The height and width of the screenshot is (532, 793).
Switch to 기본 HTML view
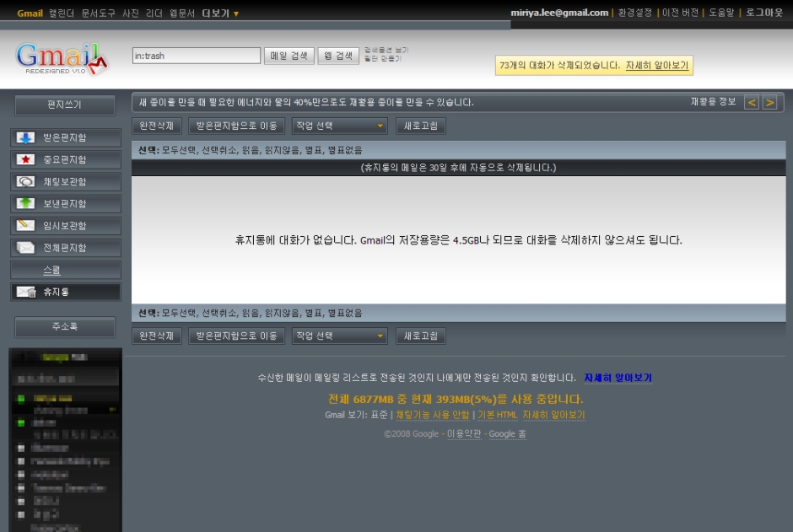point(498,415)
